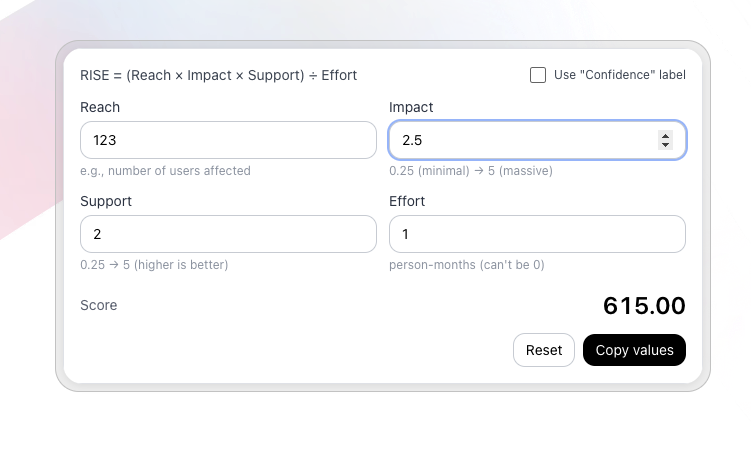Screen dimensions: 751x450
Task: Click the down arrow on Impact stepper
Action: 666,146
